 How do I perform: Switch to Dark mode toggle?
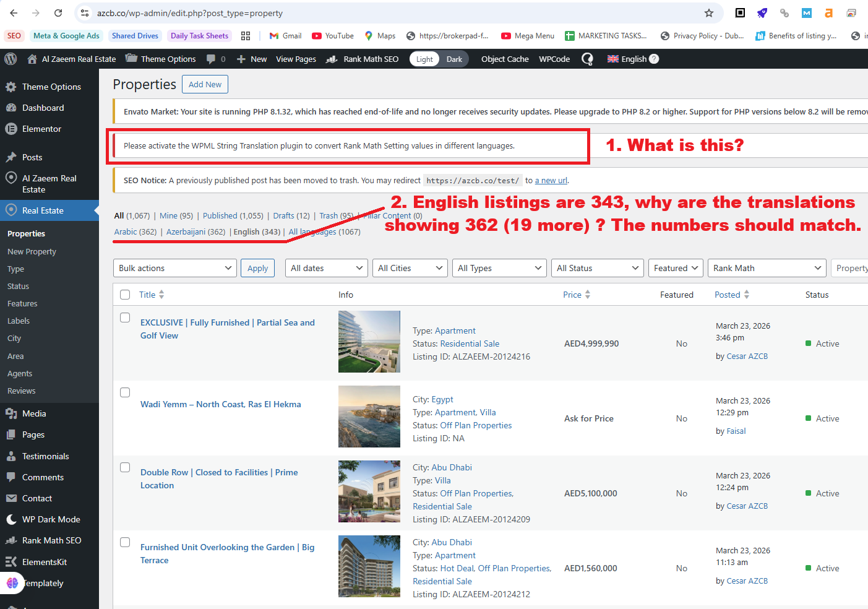tap(454, 59)
